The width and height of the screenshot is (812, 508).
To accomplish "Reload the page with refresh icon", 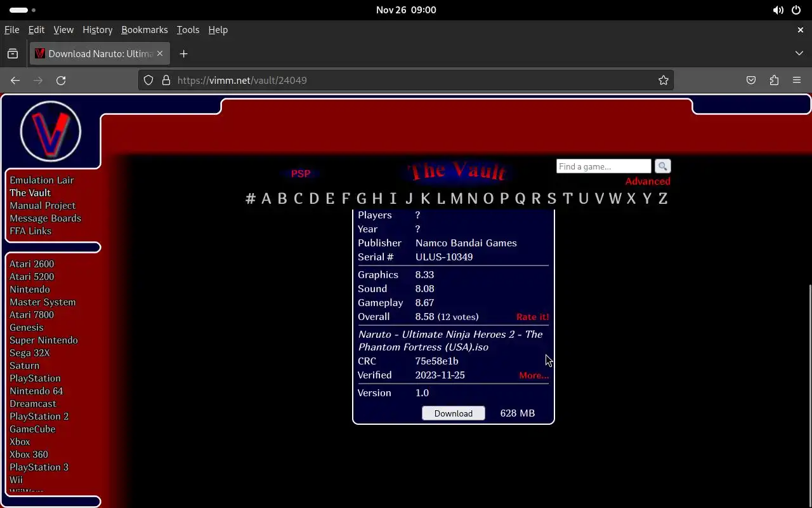I will (x=61, y=80).
